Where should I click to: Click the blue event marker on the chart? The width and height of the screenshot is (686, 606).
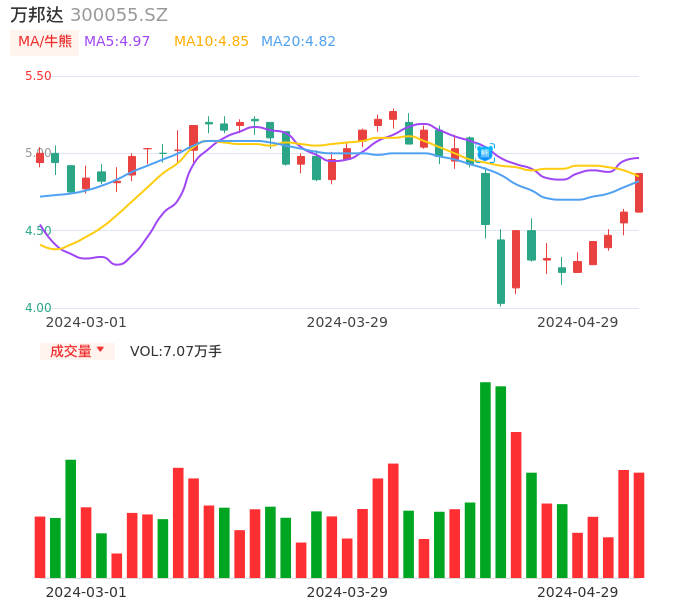click(x=484, y=153)
